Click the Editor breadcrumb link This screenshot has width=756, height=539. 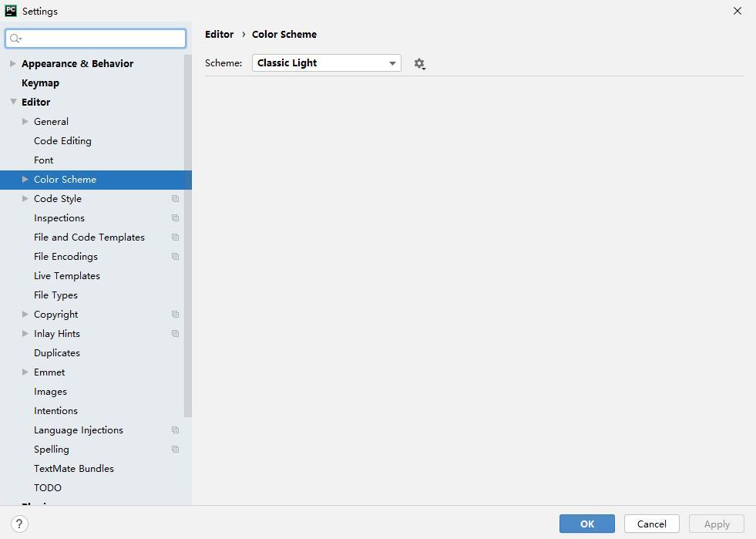tap(220, 34)
